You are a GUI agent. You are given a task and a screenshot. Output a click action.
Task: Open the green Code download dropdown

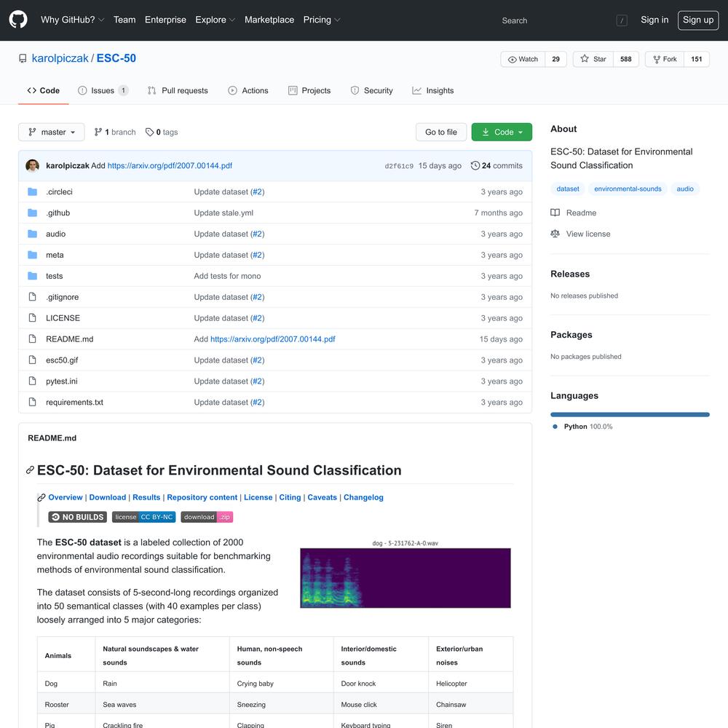[502, 132]
